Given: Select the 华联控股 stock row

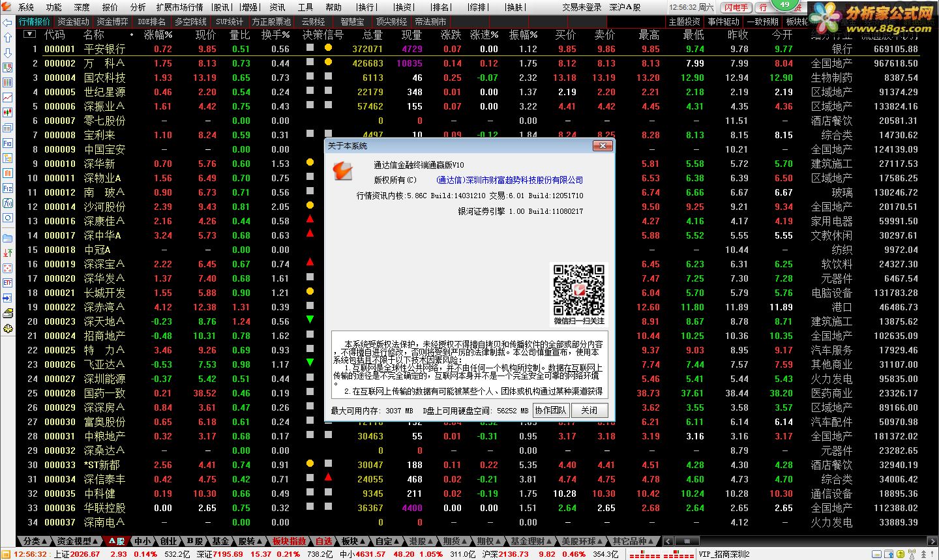Looking at the screenshot, I should coord(469,508).
